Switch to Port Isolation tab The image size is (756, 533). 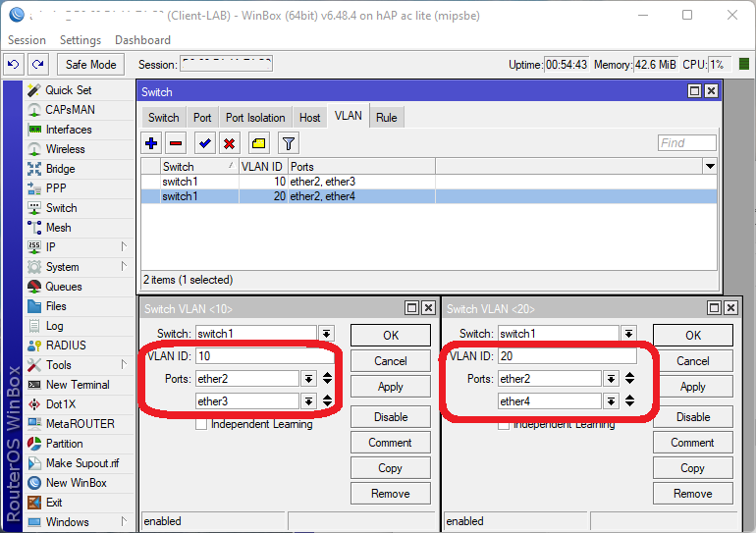(255, 118)
